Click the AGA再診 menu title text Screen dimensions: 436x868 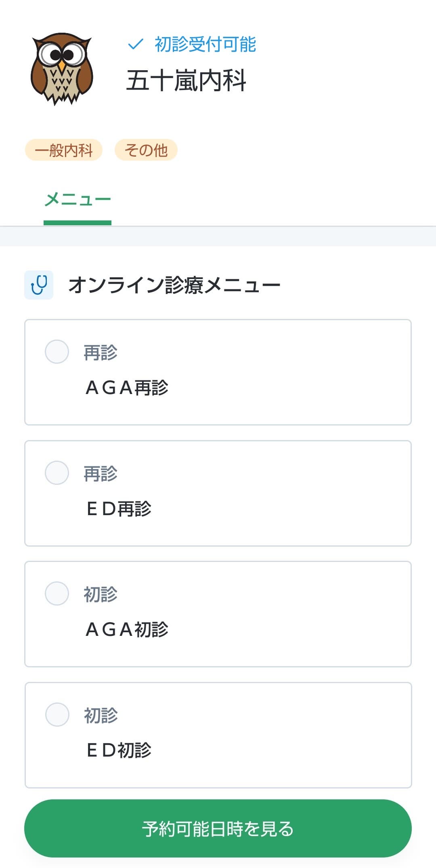127,388
